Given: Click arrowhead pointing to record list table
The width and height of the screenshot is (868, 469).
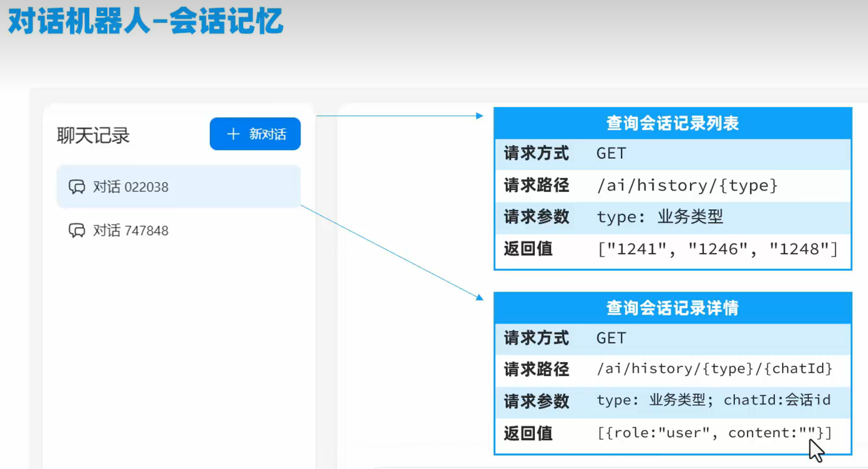Looking at the screenshot, I should [479, 116].
